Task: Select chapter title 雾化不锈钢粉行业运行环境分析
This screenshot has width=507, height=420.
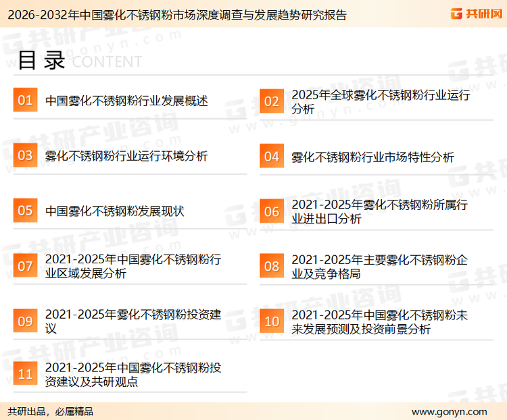Action: click(x=126, y=156)
